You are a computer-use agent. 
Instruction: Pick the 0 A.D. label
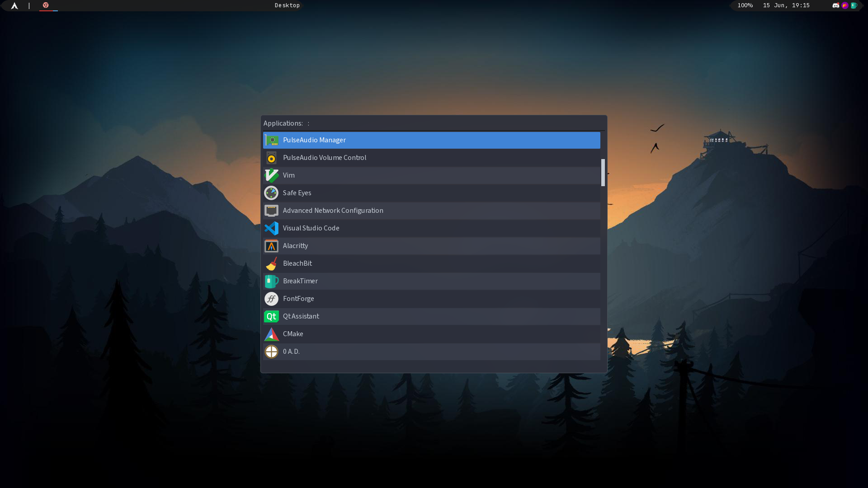pyautogui.click(x=291, y=352)
